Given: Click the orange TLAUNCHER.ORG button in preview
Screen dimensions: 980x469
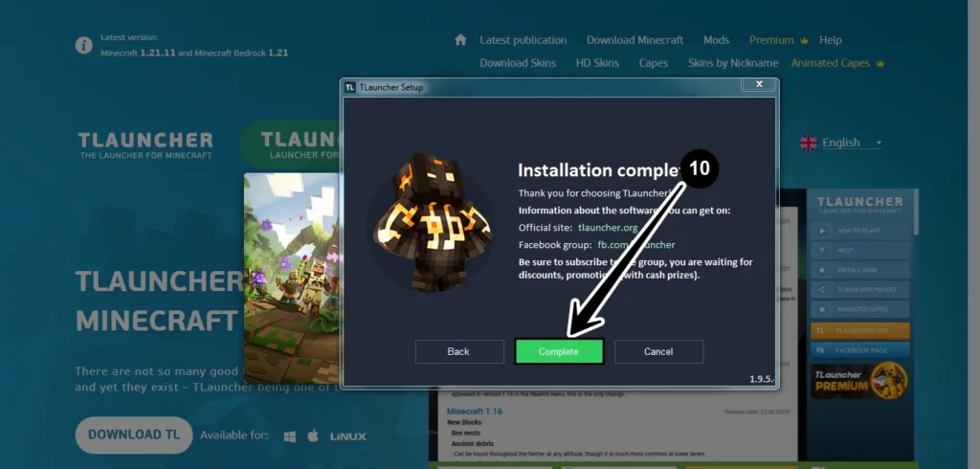Looking at the screenshot, I should (860, 331).
